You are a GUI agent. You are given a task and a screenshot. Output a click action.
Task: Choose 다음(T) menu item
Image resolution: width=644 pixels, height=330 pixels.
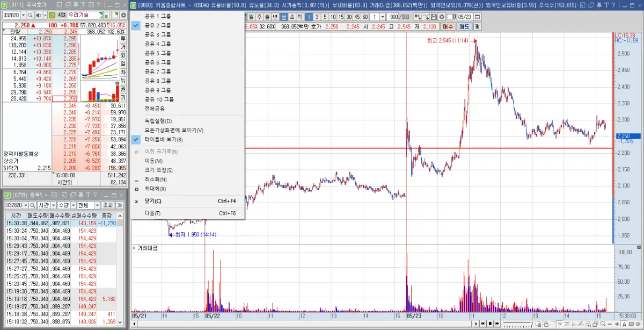153,213
